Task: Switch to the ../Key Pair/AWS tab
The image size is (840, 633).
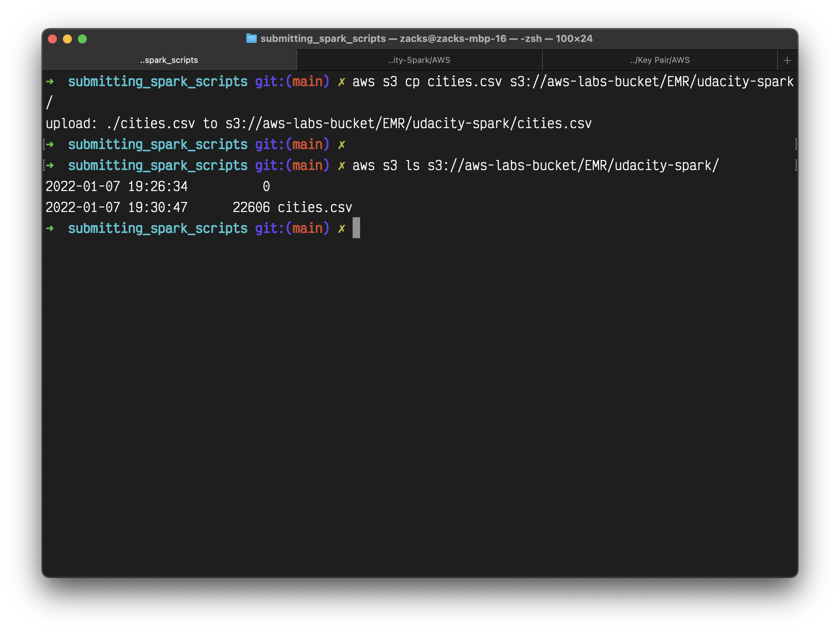Action: coord(660,60)
